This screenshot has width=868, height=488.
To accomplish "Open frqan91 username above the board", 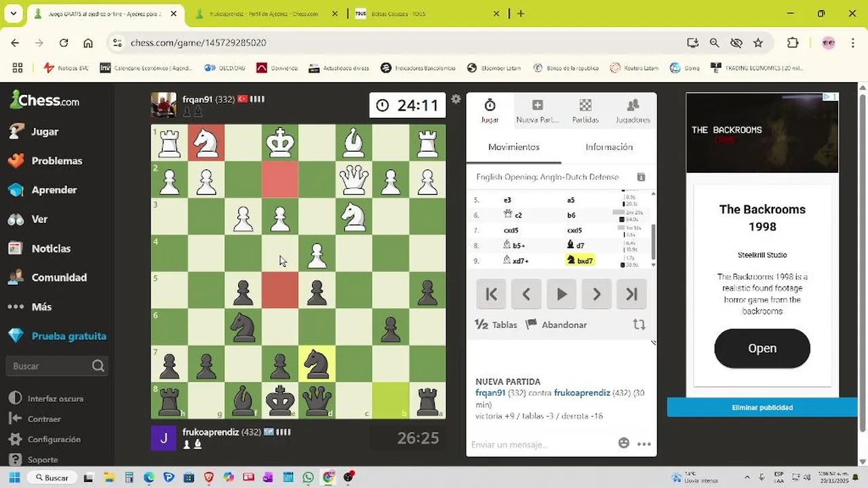I will 197,99.
